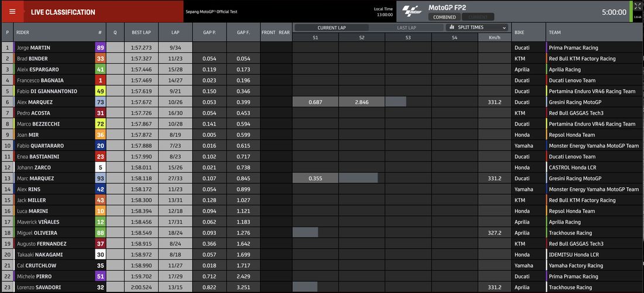
Task: Click Lorenzo Savadori's S1 progress bar
Action: pos(305,287)
